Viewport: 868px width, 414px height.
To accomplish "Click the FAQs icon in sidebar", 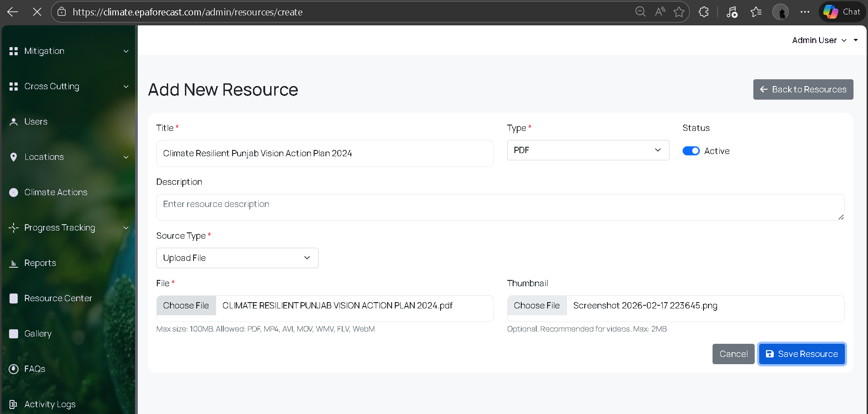I will [x=14, y=369].
